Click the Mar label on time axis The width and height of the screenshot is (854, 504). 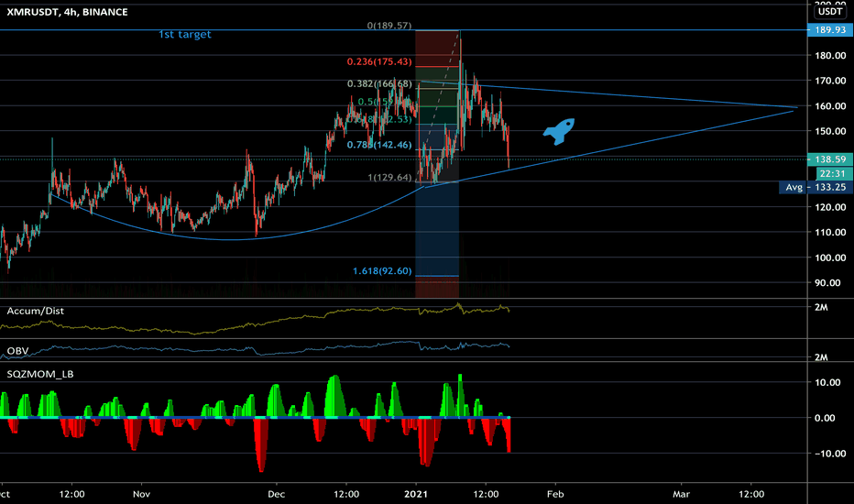tap(681, 494)
